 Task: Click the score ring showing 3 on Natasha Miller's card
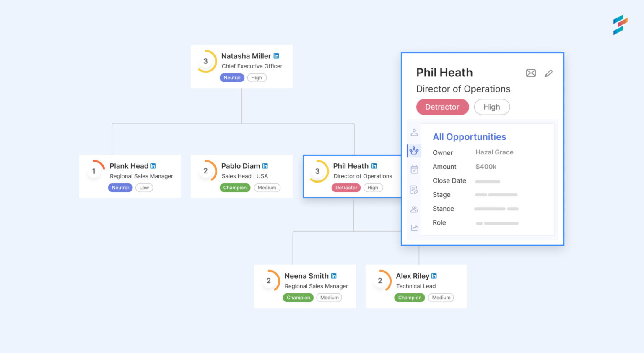(x=206, y=61)
